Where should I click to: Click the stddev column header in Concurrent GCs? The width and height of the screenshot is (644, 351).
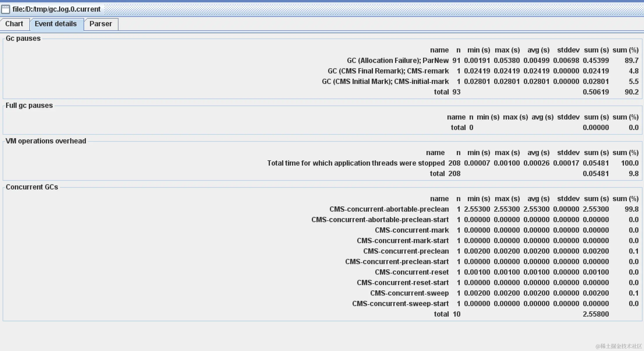(567, 199)
